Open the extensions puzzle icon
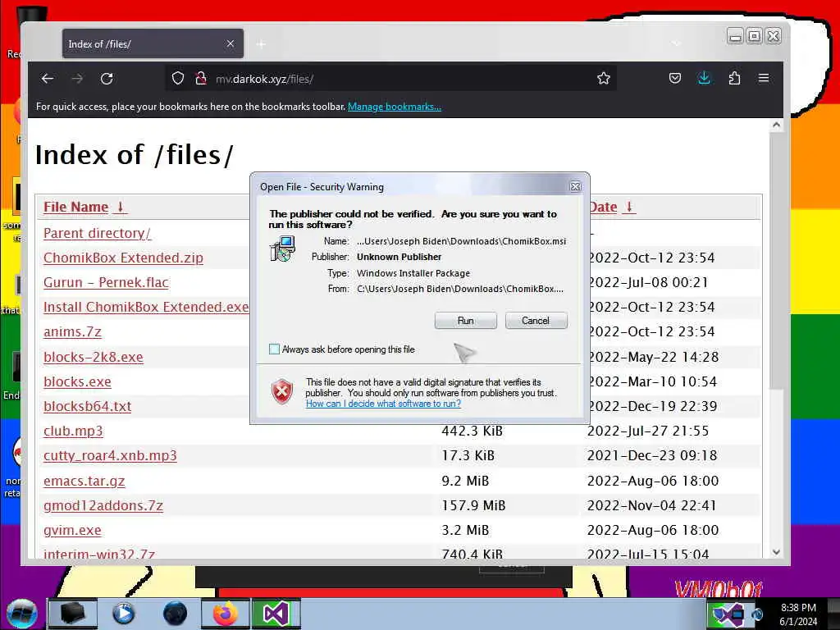The image size is (840, 630). 734,79
